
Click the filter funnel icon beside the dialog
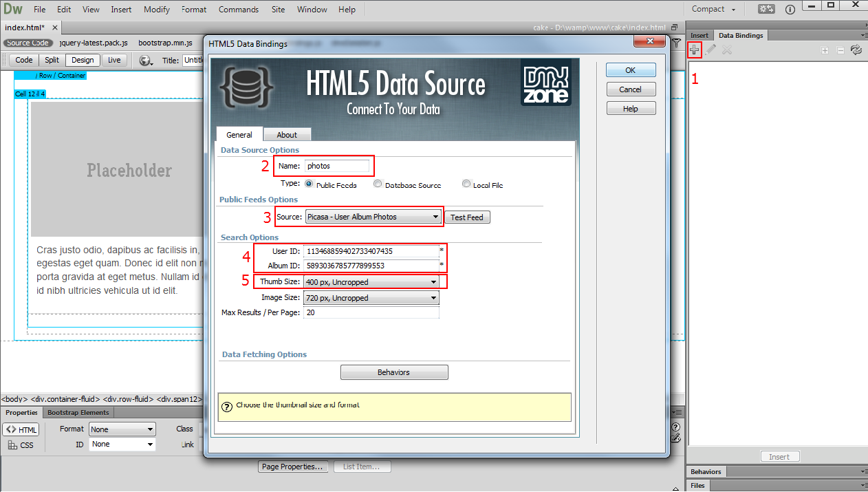(x=677, y=43)
